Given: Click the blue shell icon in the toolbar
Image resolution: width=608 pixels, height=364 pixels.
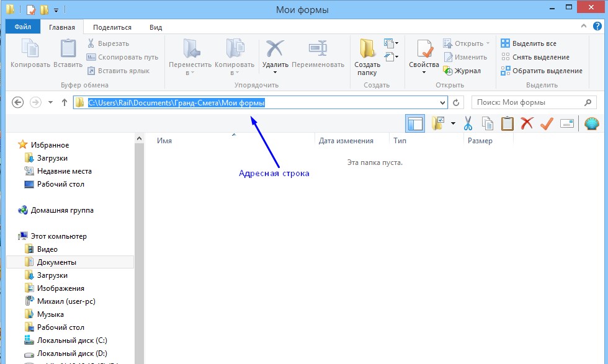Looking at the screenshot, I should coord(592,123).
